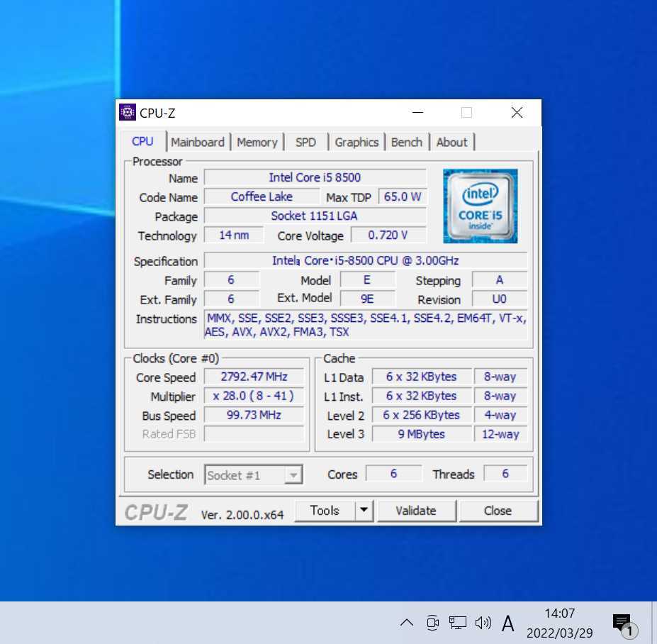This screenshot has height=644, width=657.
Task: Click the Technology value 14 nm
Action: coord(234,235)
